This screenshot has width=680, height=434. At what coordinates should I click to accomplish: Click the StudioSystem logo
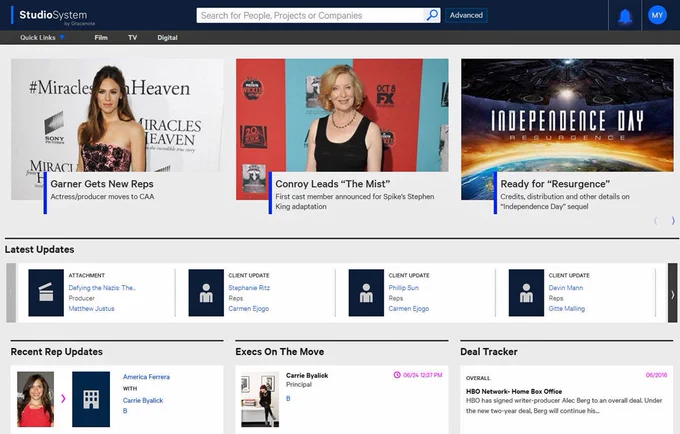tap(54, 16)
